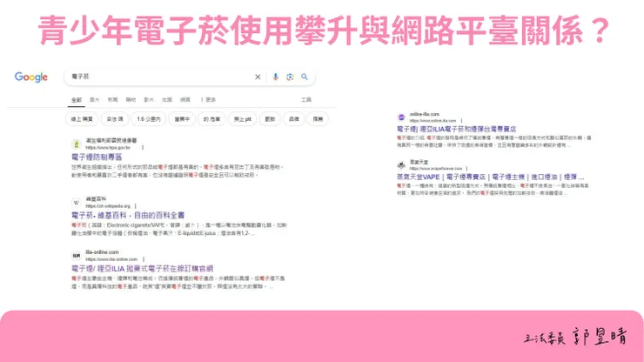Click the hpa.gov.tw result favicon

[x=77, y=144]
